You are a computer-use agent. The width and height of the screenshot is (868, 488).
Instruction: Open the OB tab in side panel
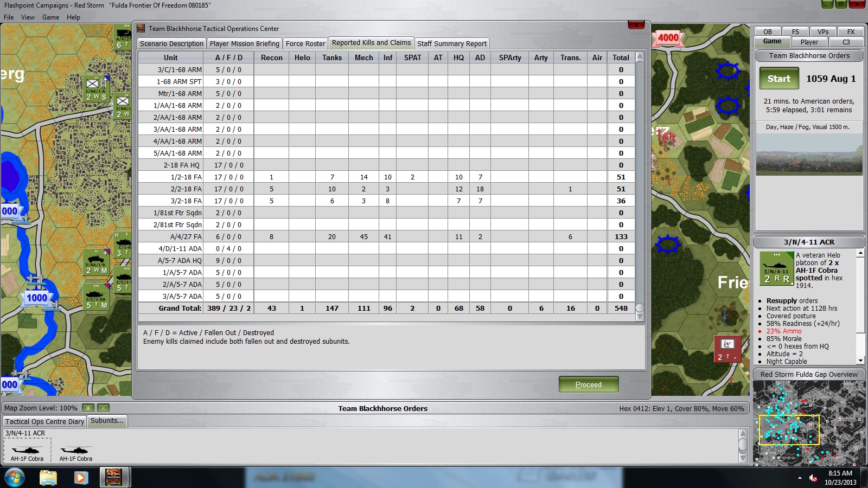(x=768, y=31)
